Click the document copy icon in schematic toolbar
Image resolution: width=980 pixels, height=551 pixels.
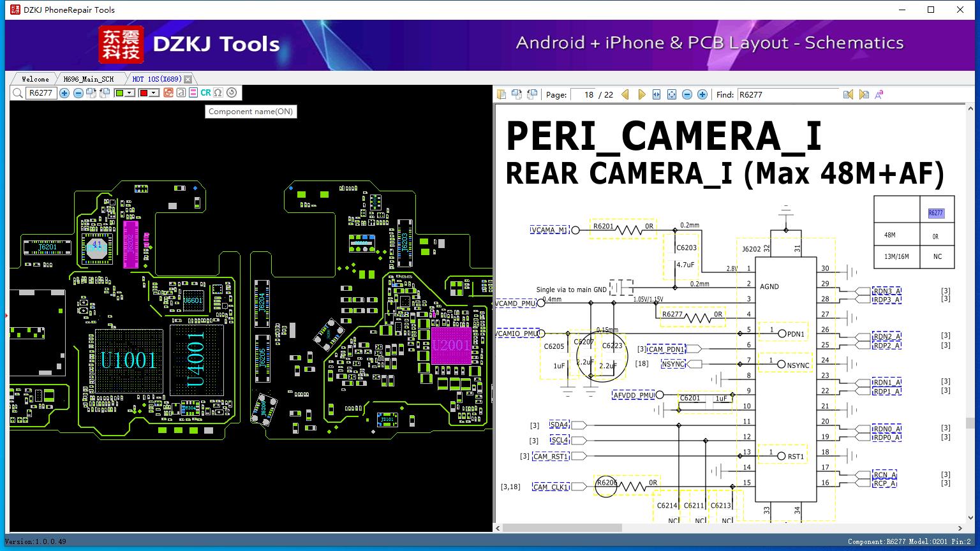tap(501, 94)
